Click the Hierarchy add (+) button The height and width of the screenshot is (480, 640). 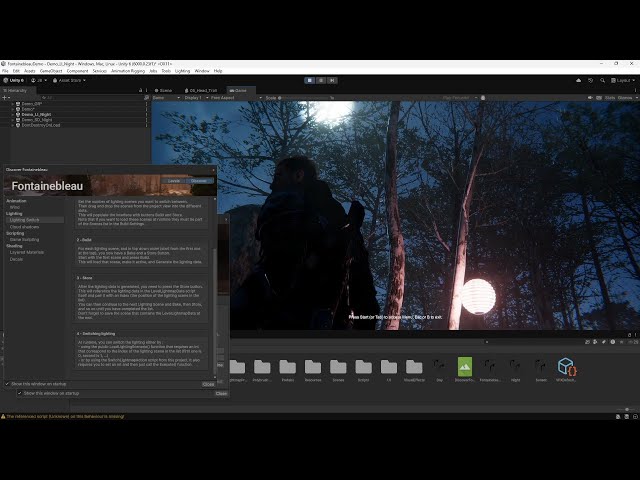(x=5, y=98)
